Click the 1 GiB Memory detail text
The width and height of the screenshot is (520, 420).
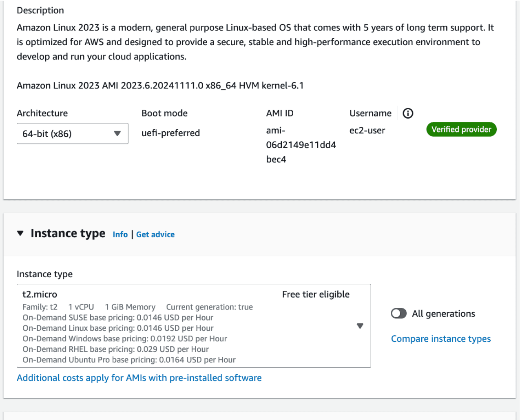coord(130,307)
